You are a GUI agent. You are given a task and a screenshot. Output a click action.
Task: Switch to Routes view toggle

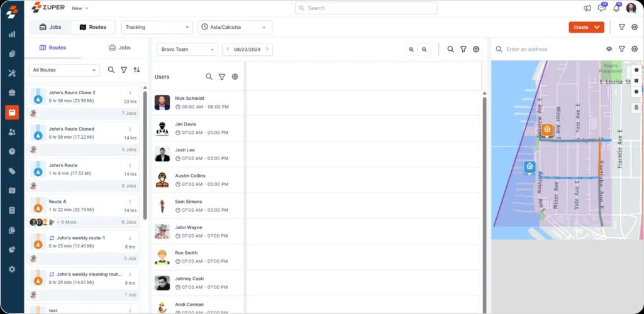point(92,27)
